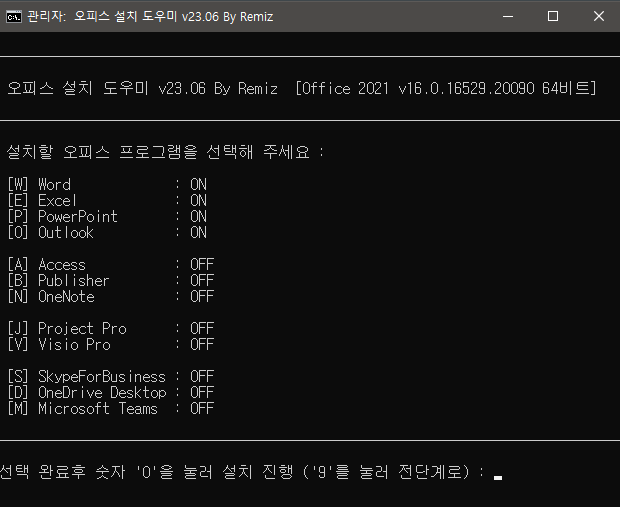Click the '[W] Word' line

tap(107, 184)
